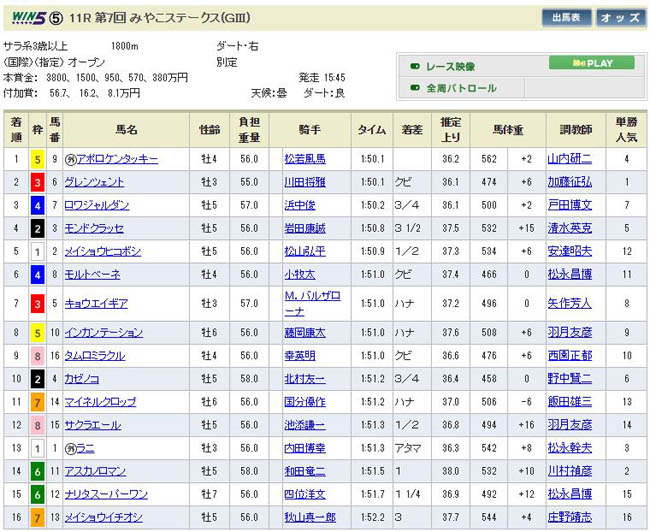Switch to the オッズ tab

point(620,17)
